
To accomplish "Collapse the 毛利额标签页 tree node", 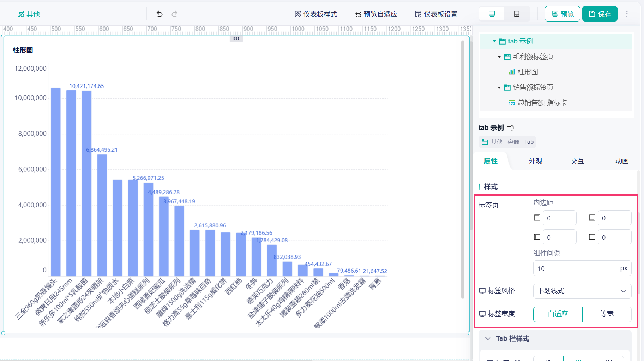I will 499,57.
